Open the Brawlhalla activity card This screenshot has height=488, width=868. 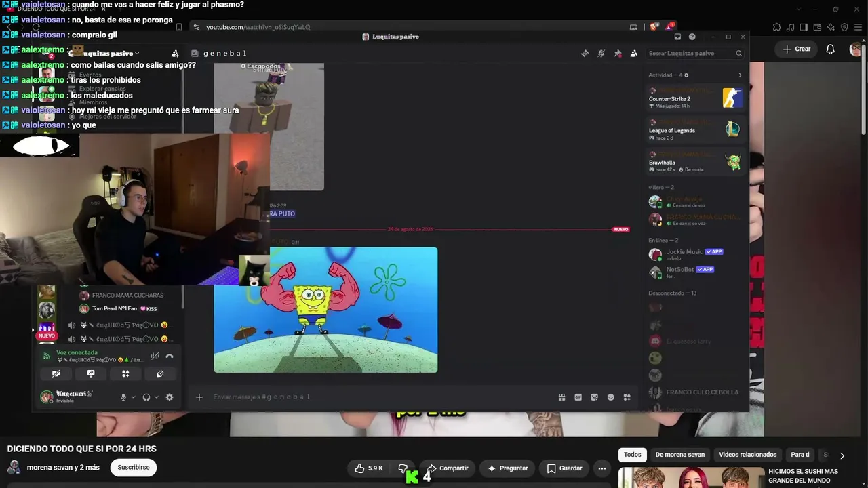pyautogui.click(x=696, y=163)
